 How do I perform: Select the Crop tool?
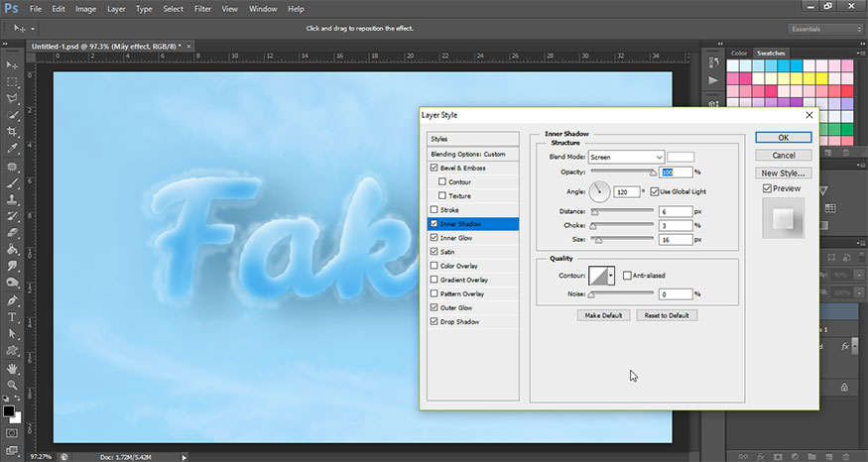(12, 132)
